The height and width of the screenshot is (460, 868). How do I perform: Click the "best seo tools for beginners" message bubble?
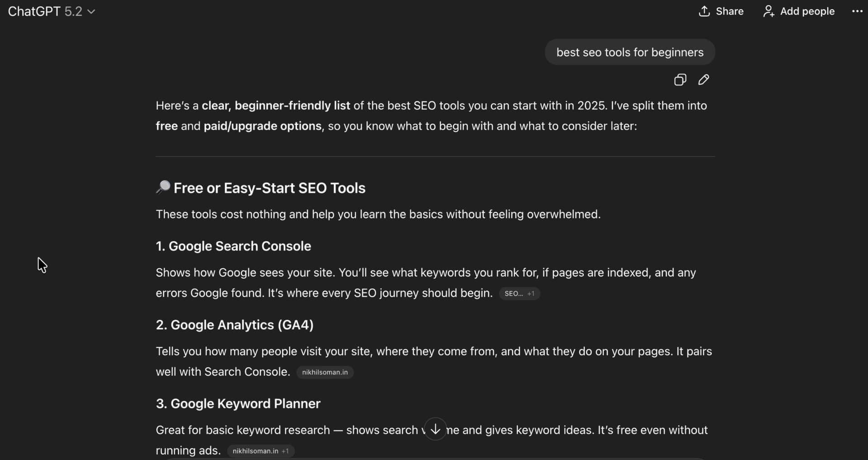coord(630,52)
